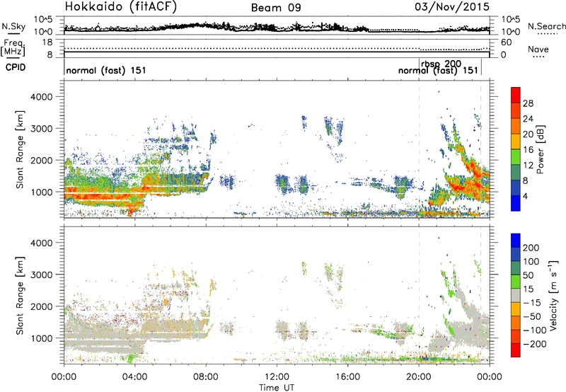Click the 'Freq. [MHz]' axis label
The width and height of the screenshot is (566, 392).
pos(13,47)
